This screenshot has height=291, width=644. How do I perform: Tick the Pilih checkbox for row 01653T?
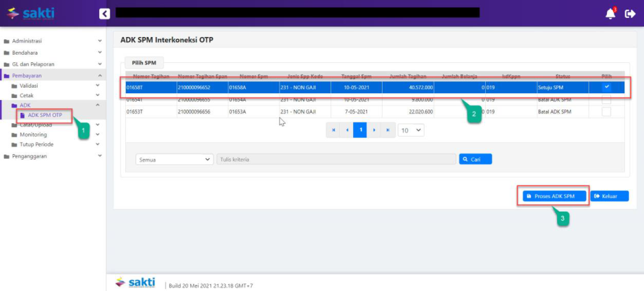606,111
